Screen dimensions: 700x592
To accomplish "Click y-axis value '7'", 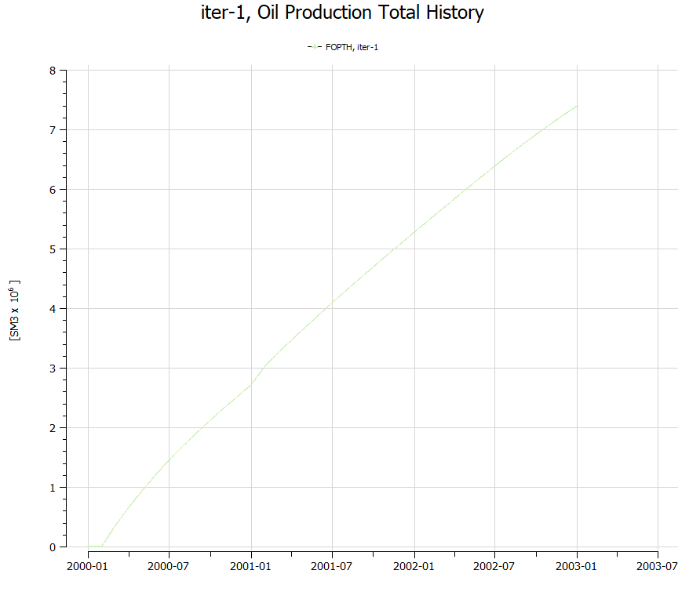I will (x=53, y=130).
